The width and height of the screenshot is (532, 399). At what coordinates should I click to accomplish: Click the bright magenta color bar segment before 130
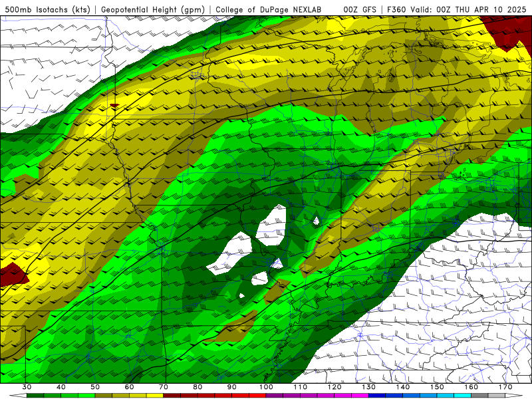pyautogui.click(x=360, y=396)
